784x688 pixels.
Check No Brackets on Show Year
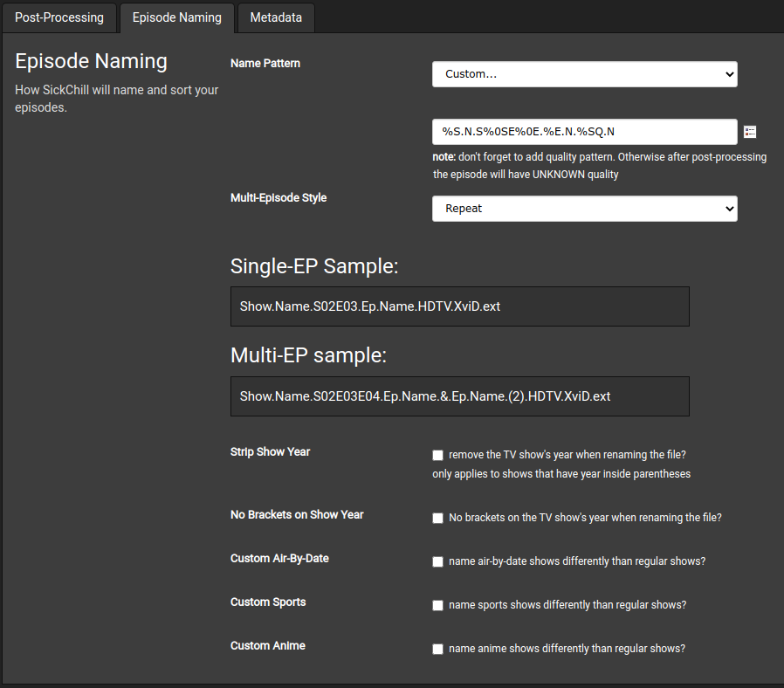(437, 518)
